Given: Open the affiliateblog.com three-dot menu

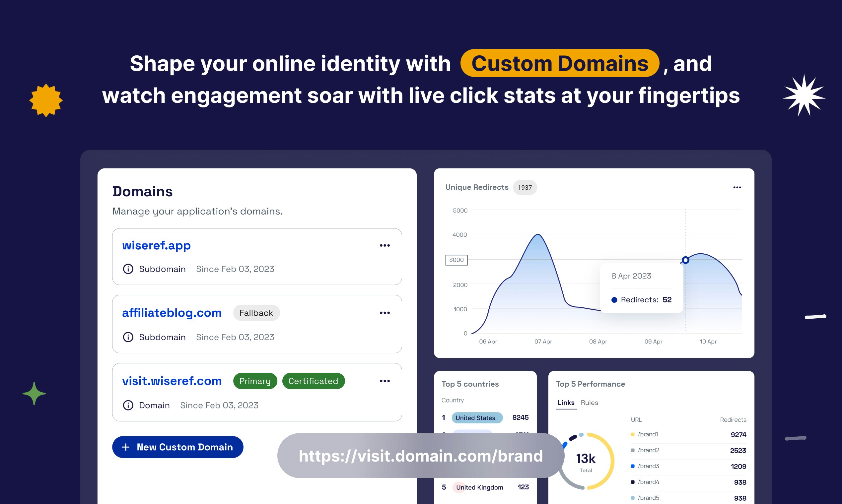Looking at the screenshot, I should point(385,313).
